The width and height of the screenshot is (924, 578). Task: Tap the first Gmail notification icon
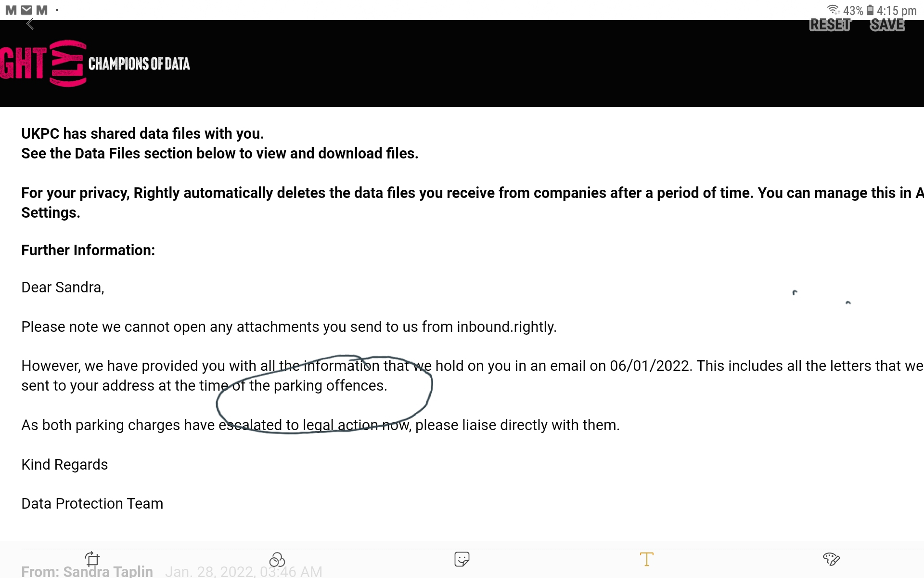[x=11, y=10]
